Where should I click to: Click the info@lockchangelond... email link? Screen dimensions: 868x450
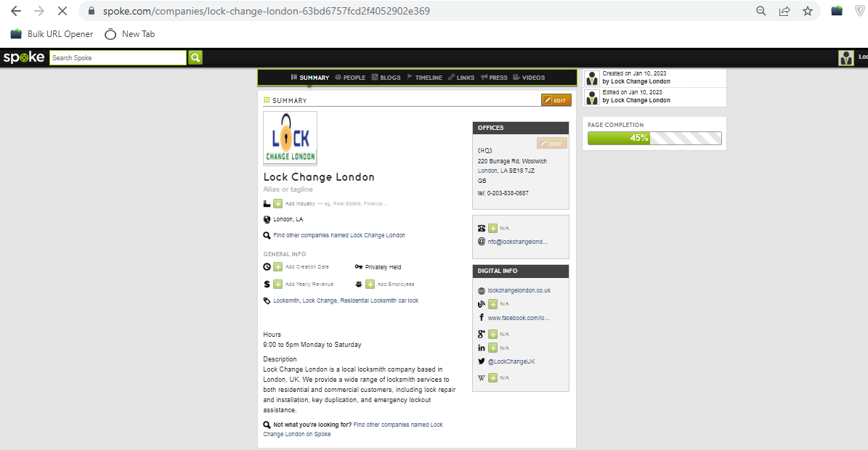tap(518, 242)
